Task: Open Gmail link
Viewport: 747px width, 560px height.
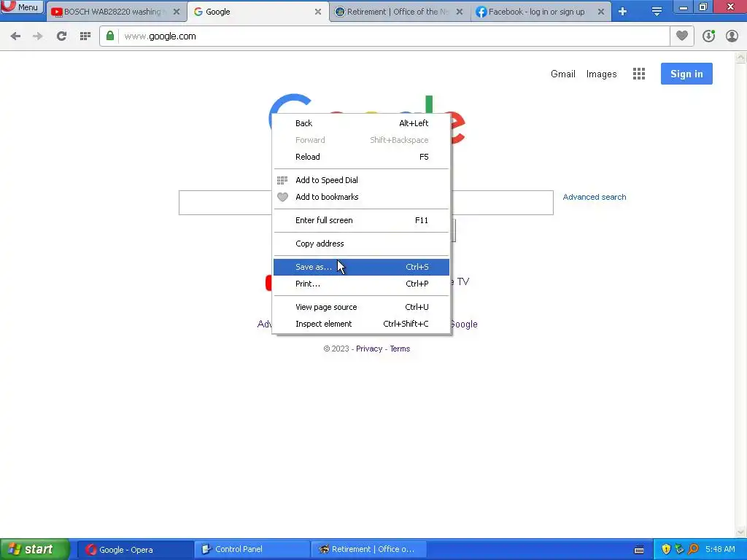Action: tap(562, 74)
